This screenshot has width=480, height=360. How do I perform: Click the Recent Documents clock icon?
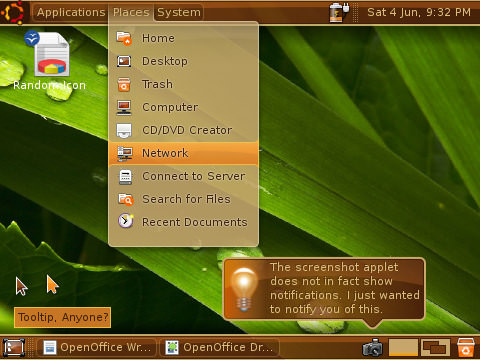[126, 221]
